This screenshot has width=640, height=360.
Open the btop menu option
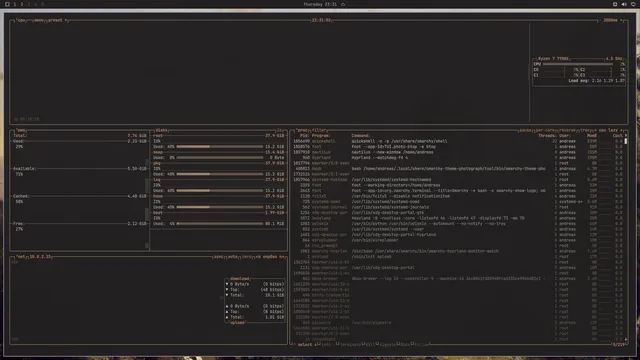(x=39, y=20)
